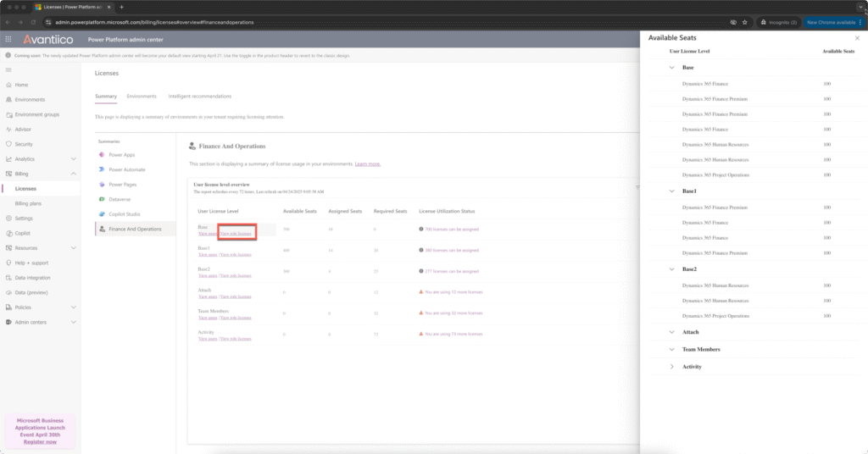Close the Available Seats panel
868x454 pixels.
tap(857, 38)
